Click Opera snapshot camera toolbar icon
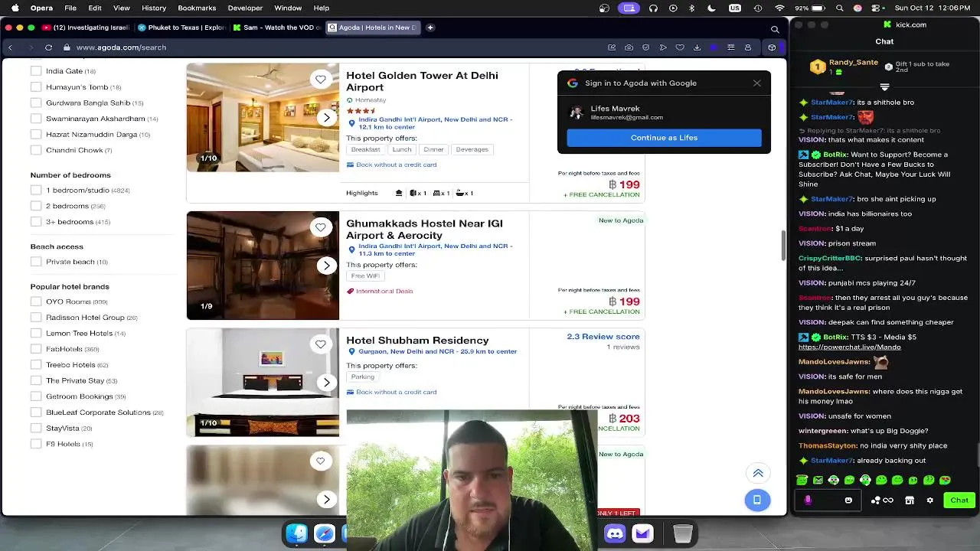 coord(629,47)
